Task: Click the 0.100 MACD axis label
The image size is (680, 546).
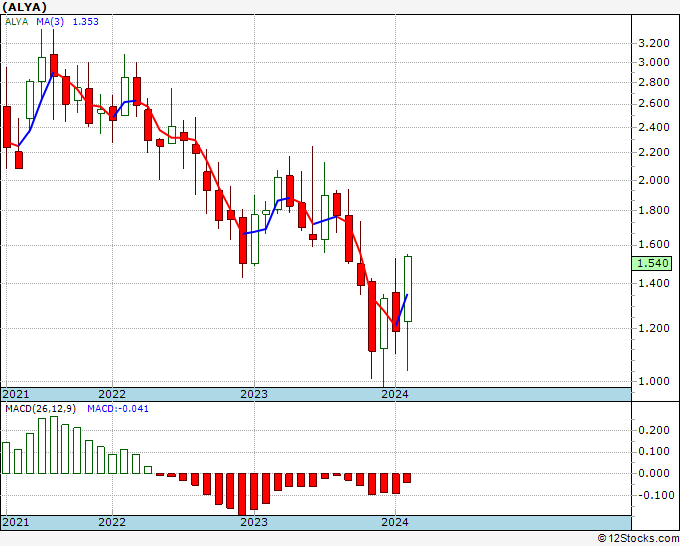Action: pyautogui.click(x=654, y=451)
